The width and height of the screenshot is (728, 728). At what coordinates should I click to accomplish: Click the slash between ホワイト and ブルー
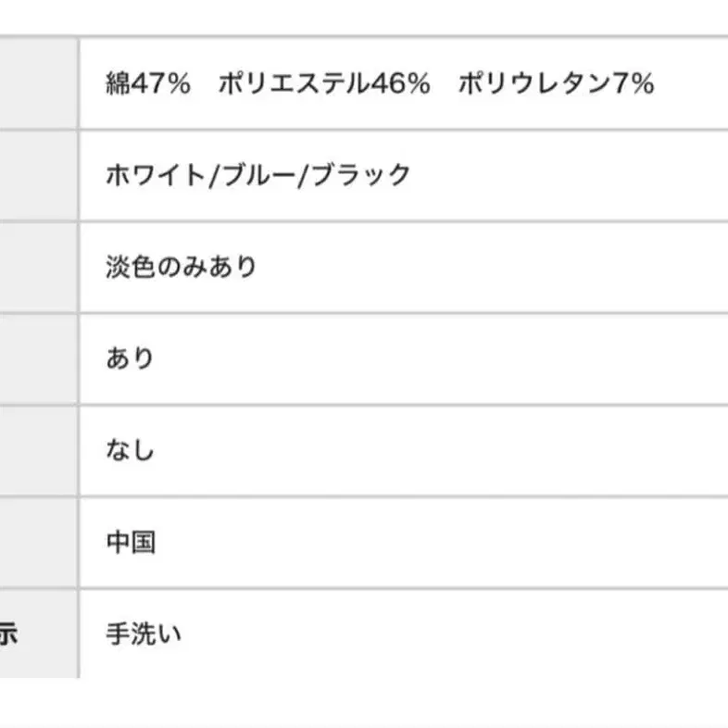coord(214,176)
